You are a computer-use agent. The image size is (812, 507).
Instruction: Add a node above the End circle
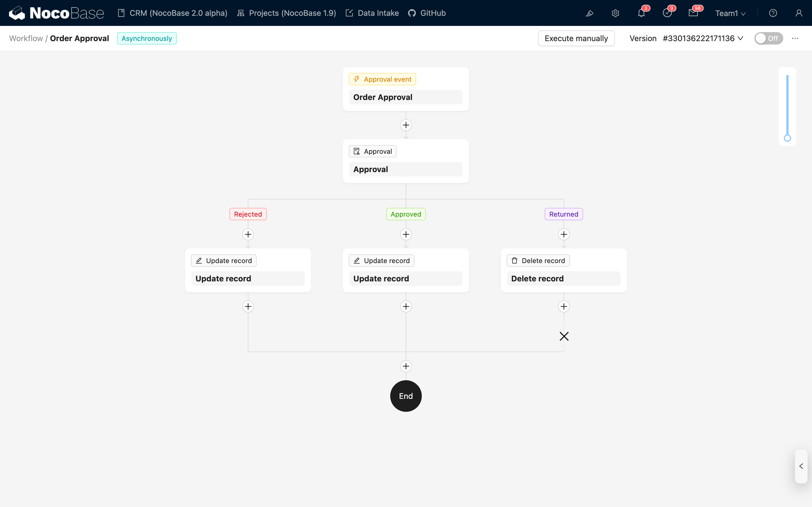[406, 366]
